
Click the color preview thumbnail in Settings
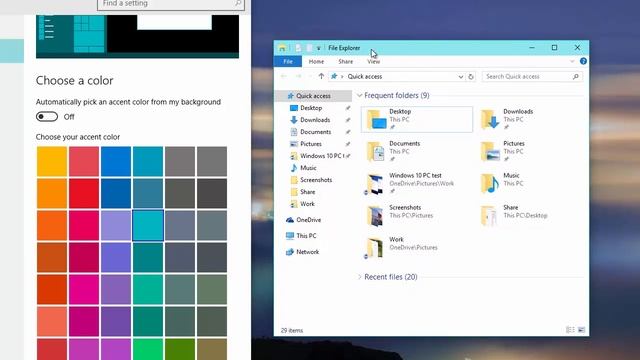pyautogui.click(x=138, y=36)
